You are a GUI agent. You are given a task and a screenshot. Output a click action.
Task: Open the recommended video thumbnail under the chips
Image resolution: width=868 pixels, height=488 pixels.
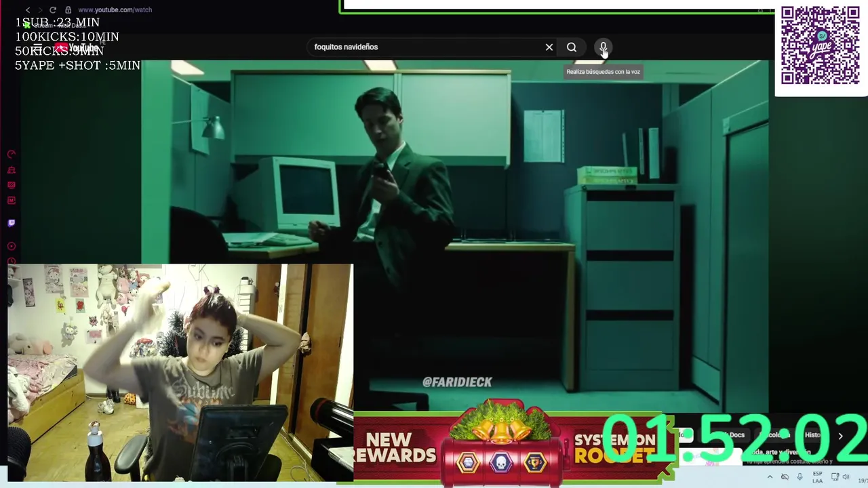click(711, 457)
